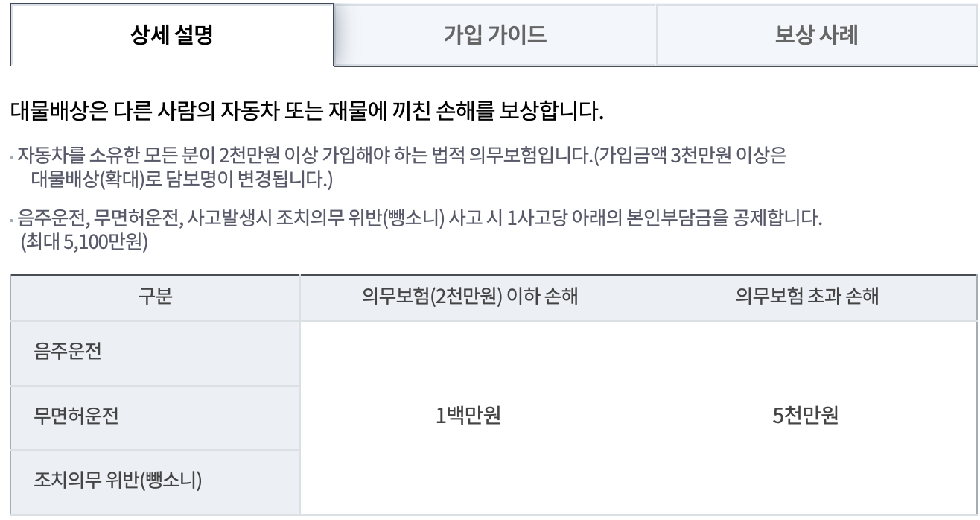Click the 구분 column header
The width and height of the screenshot is (980, 520).
(x=156, y=297)
